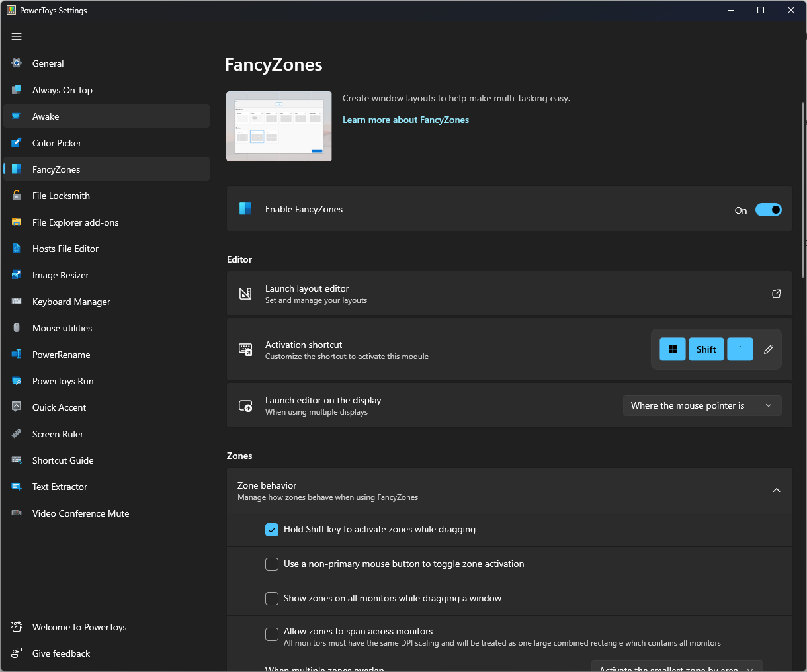Uncheck Hold Shift key to activate zones
The width and height of the screenshot is (807, 672).
point(272,529)
